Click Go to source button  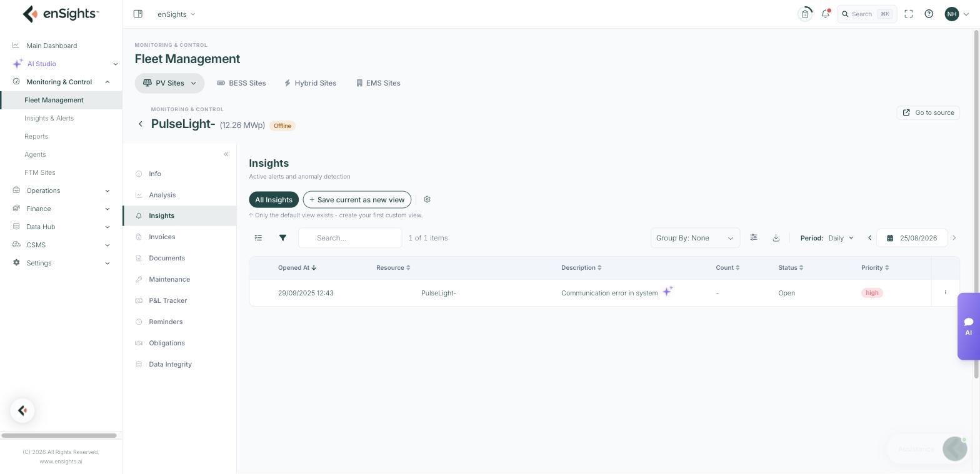(x=928, y=112)
